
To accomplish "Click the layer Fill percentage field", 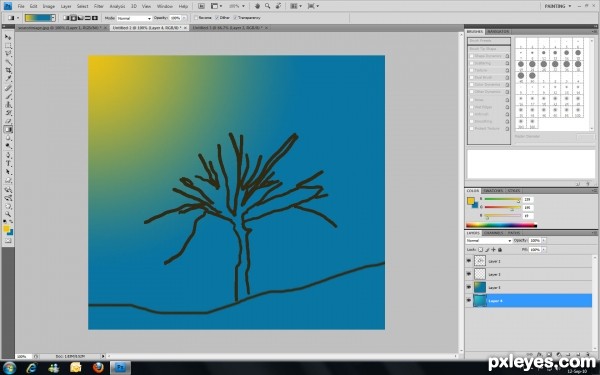I will pos(535,249).
